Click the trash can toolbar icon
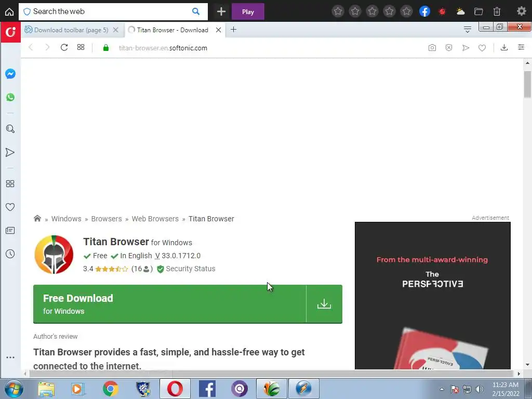 (x=497, y=11)
